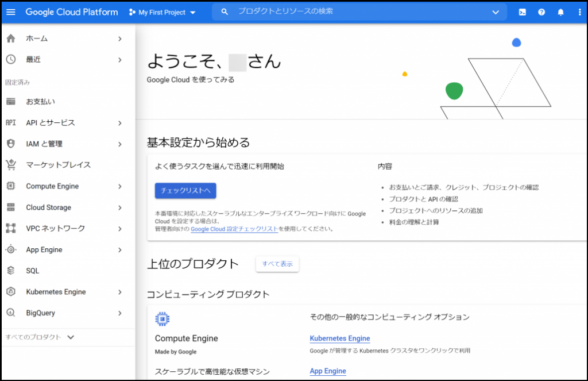The width and height of the screenshot is (588, 381).
Task: Expand BigQuery submenu chevron
Action: [x=120, y=313]
